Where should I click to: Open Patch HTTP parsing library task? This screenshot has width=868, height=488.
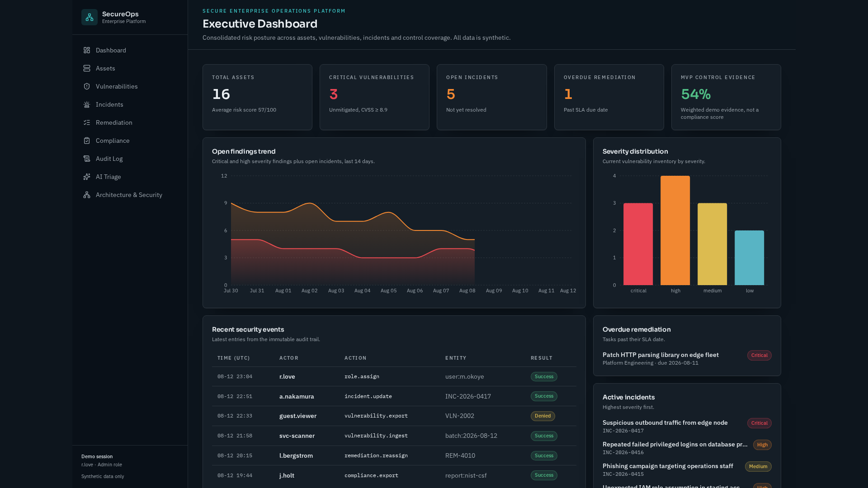tap(660, 355)
